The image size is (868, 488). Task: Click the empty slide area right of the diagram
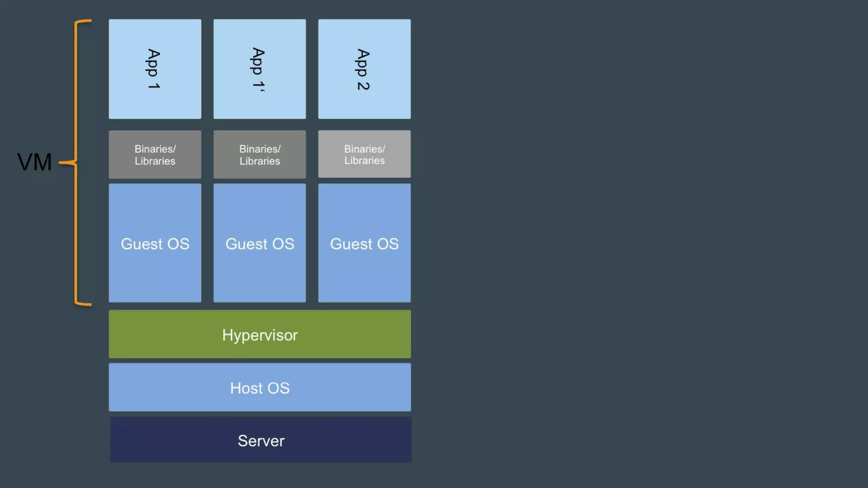[x=636, y=244]
